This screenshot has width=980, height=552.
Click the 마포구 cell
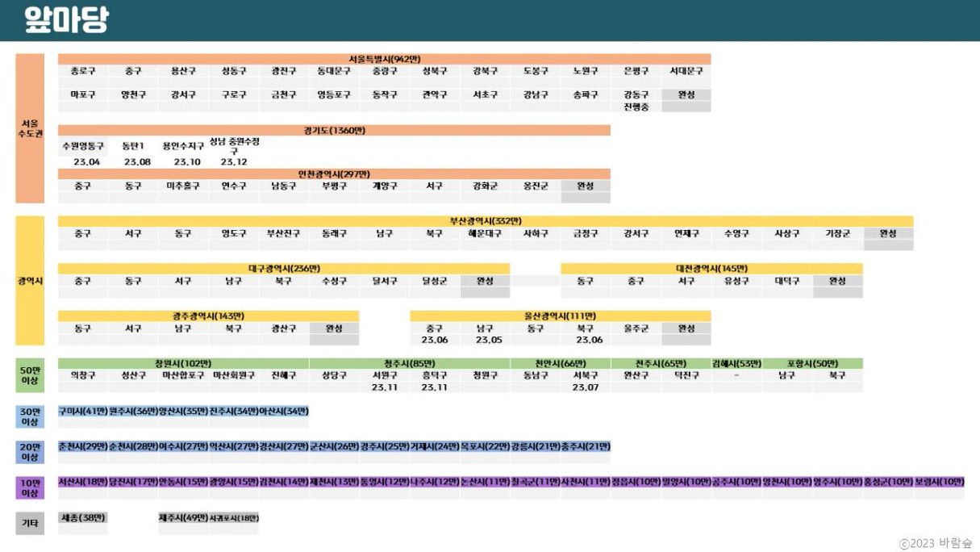(x=83, y=94)
